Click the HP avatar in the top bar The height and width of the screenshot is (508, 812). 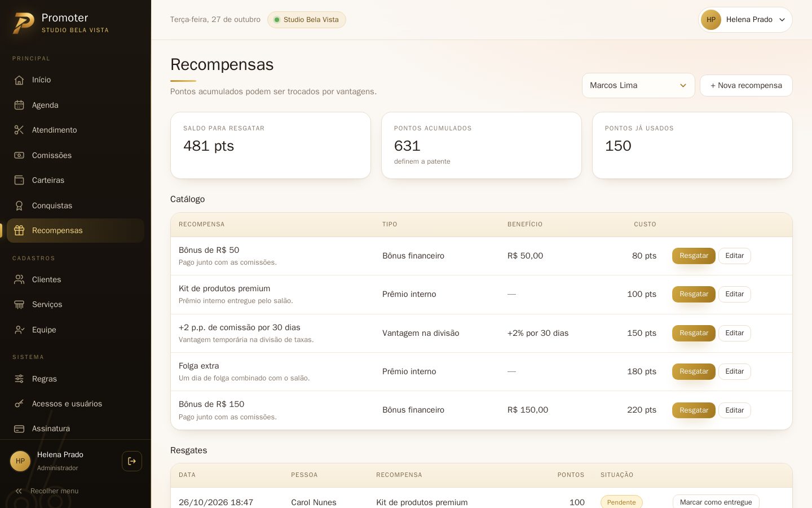(711, 20)
